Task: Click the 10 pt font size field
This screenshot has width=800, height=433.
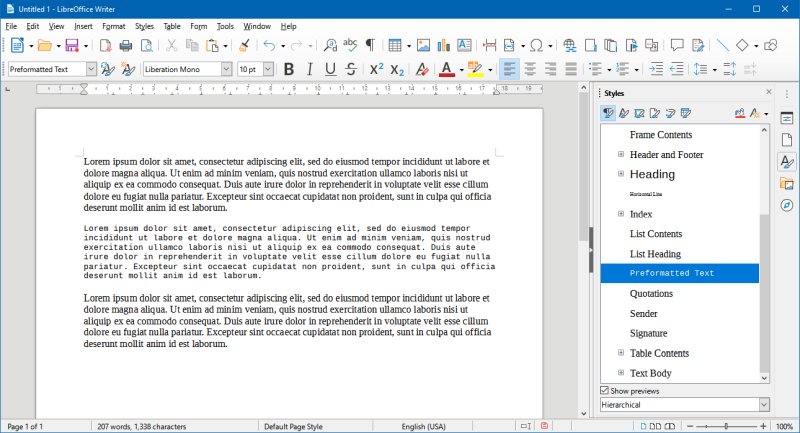Action: [248, 69]
